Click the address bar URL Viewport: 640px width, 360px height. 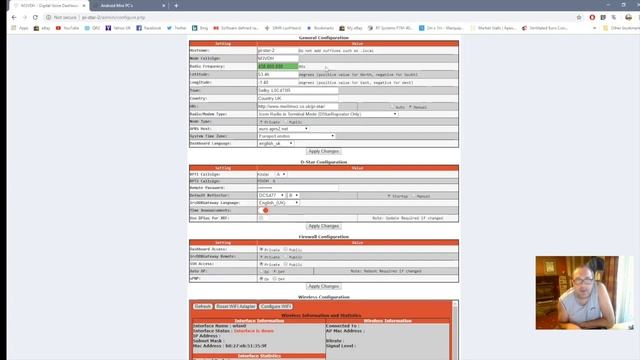coord(113,18)
